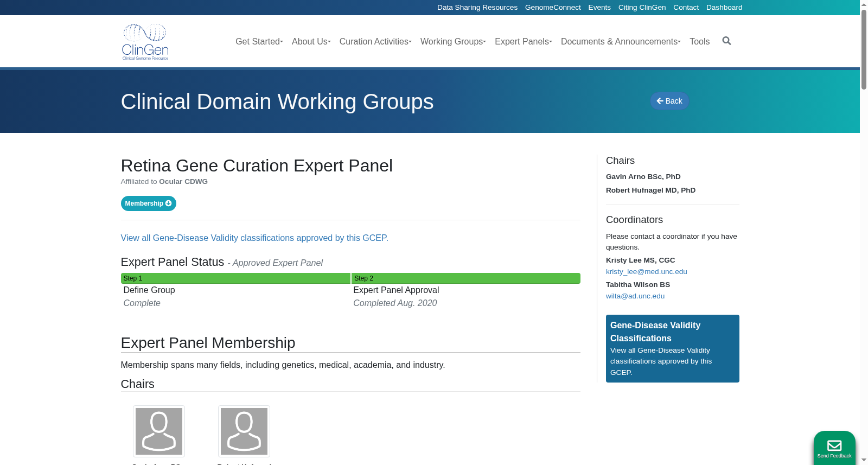Go to GenomeConnect
The image size is (868, 465).
click(x=553, y=8)
